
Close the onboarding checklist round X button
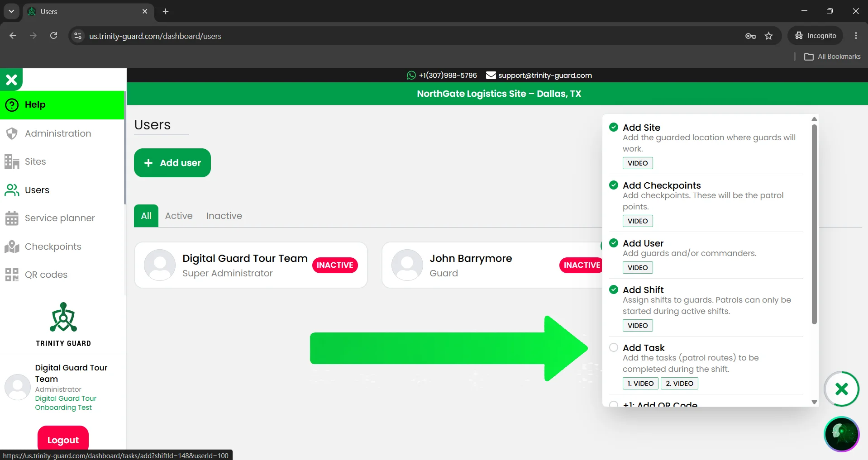tap(841, 389)
